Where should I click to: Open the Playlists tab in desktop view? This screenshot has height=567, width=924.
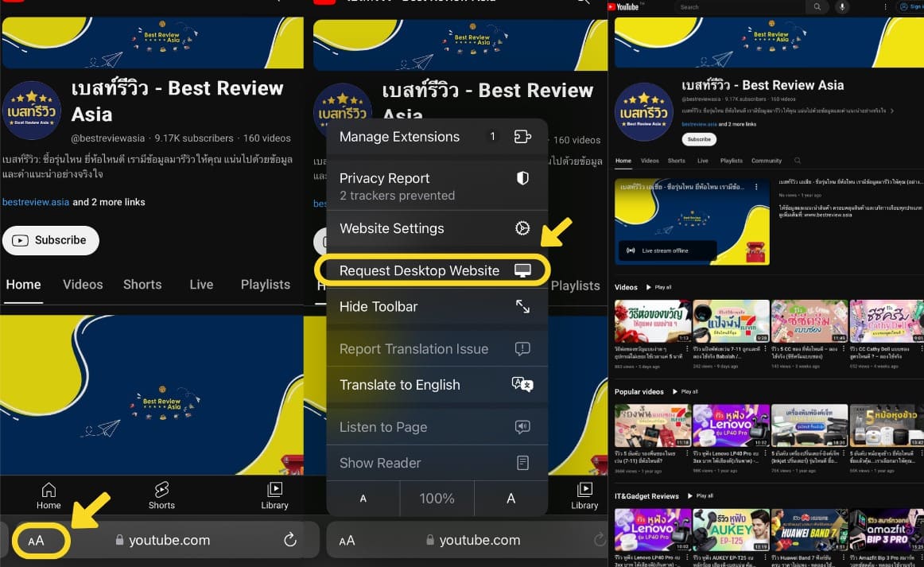pyautogui.click(x=732, y=161)
